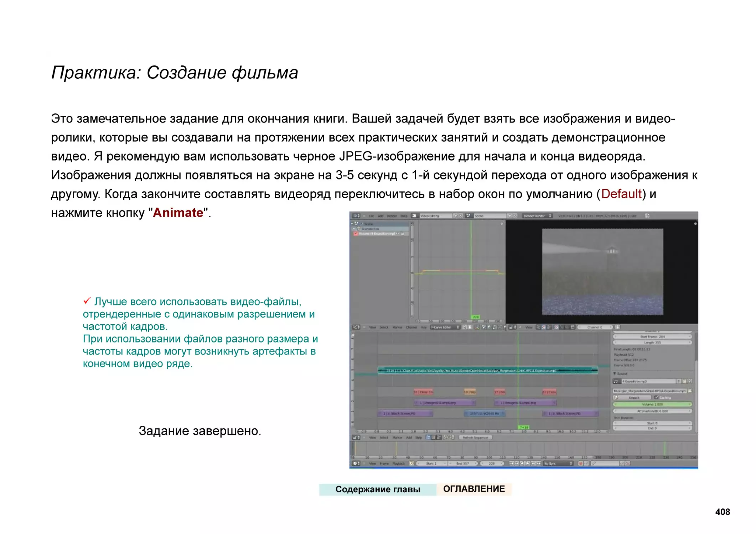The height and width of the screenshot is (534, 756).
Task: Click the icon right of Channel 0 field
Action: click(x=618, y=327)
